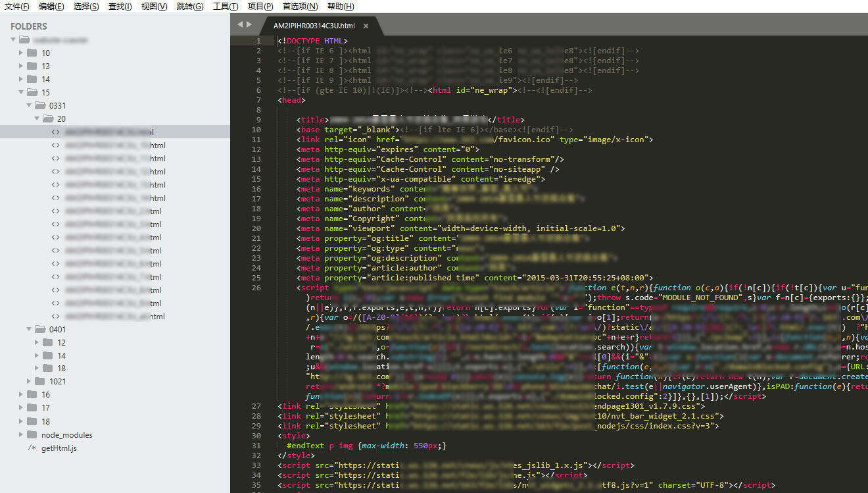868x493 pixels.
Task: Expand folder 10 with its arrow
Action: [x=21, y=53]
